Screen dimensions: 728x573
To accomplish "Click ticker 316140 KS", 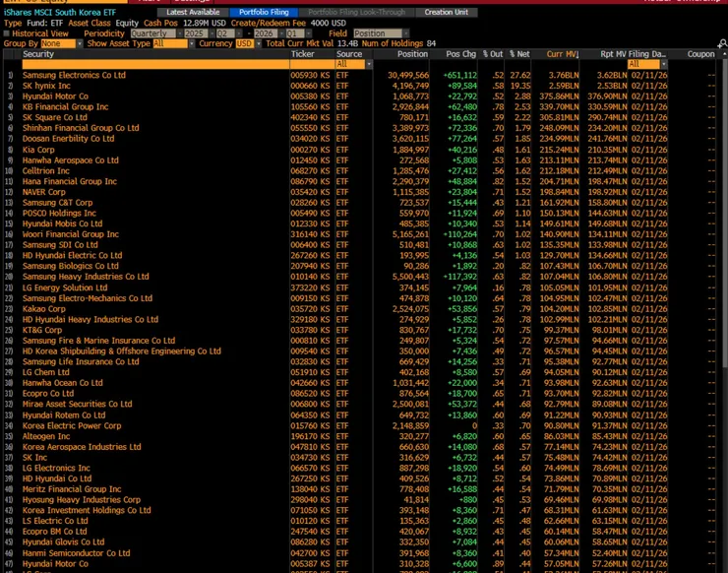I will click(x=310, y=234).
